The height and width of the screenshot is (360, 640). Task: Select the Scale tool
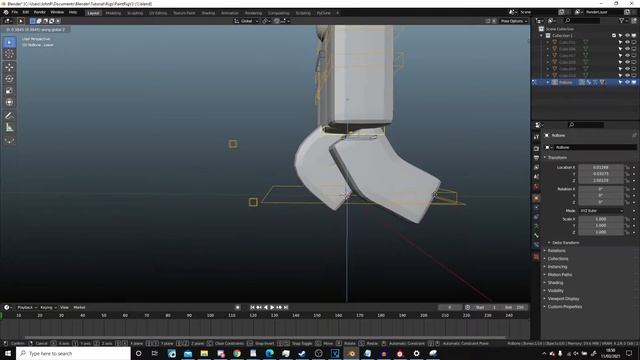pos(9,91)
